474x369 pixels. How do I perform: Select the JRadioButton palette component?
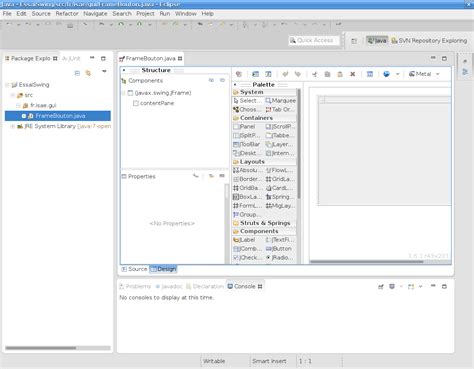tap(280, 258)
